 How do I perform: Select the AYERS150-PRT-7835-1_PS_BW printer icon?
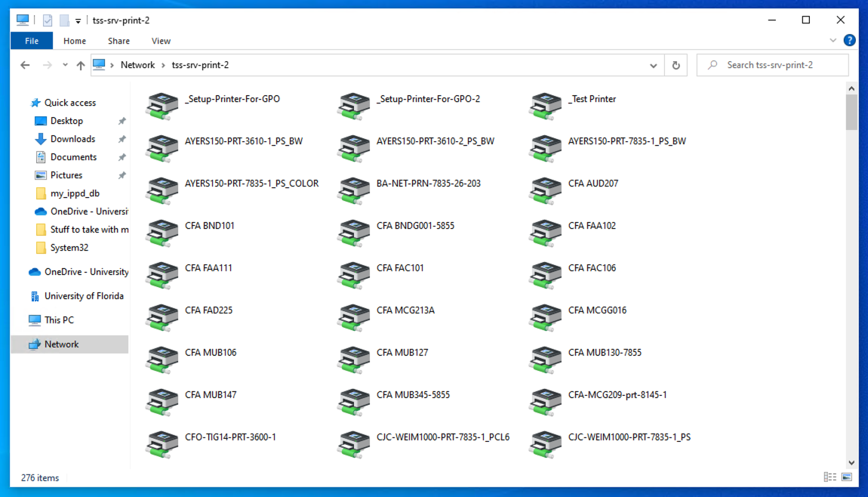[545, 148]
